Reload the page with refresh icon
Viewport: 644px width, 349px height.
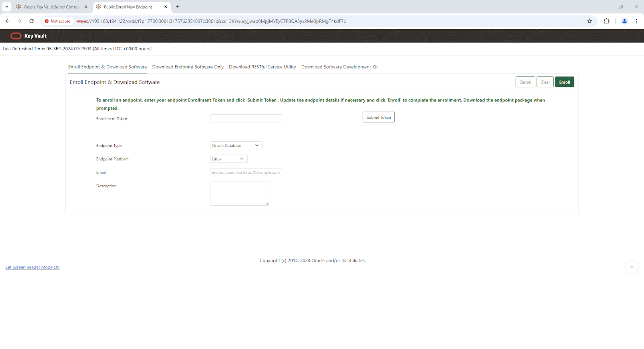tap(31, 21)
